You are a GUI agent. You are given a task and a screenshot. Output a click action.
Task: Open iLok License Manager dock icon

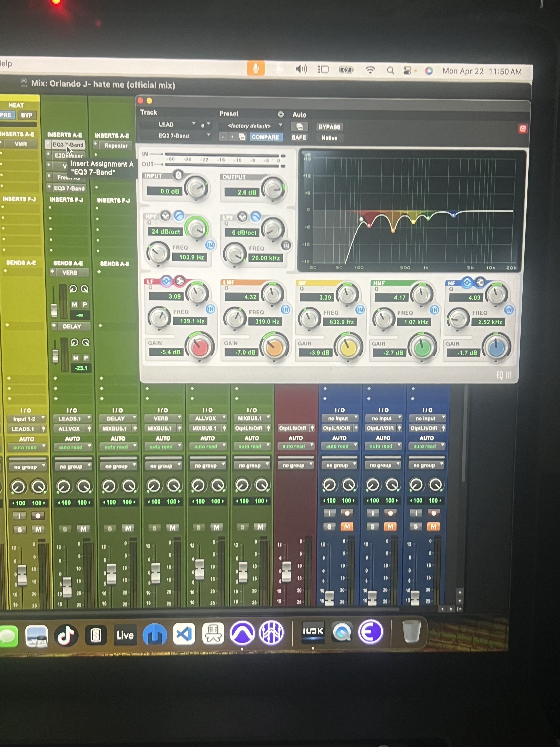[x=313, y=632]
